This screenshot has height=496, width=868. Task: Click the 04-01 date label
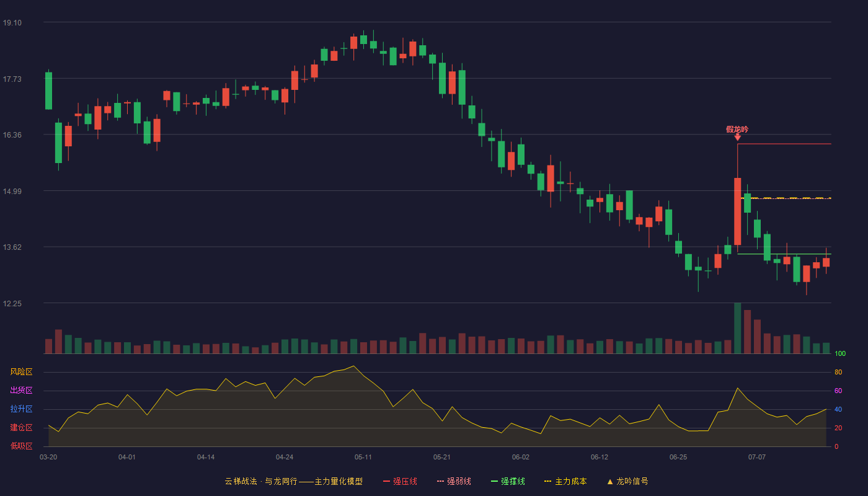click(x=127, y=457)
